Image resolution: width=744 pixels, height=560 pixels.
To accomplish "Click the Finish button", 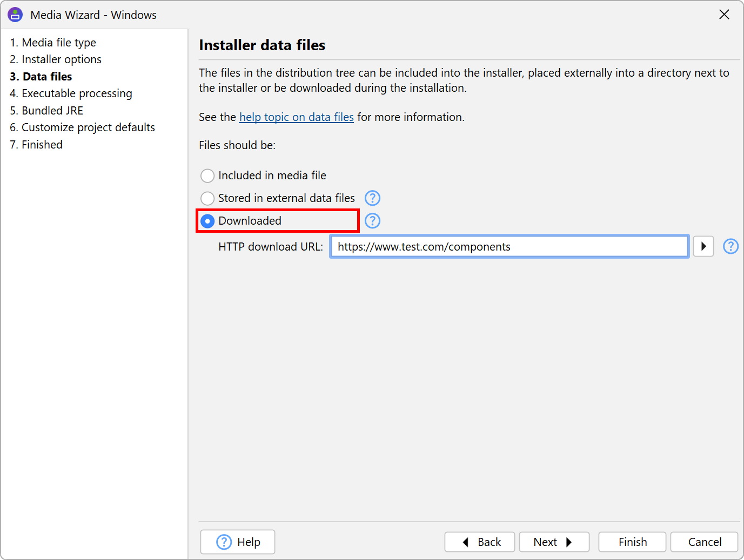I will click(632, 542).
